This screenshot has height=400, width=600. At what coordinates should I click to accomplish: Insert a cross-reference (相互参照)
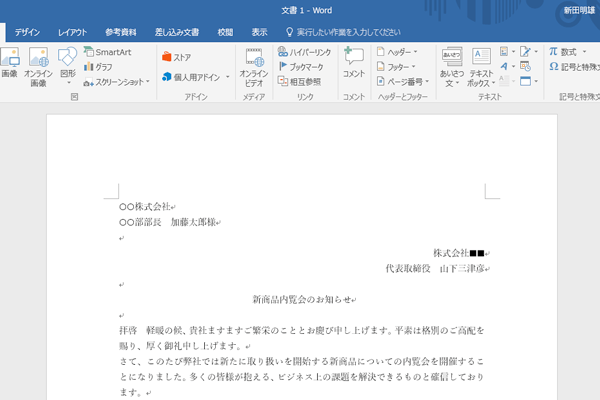pos(299,82)
